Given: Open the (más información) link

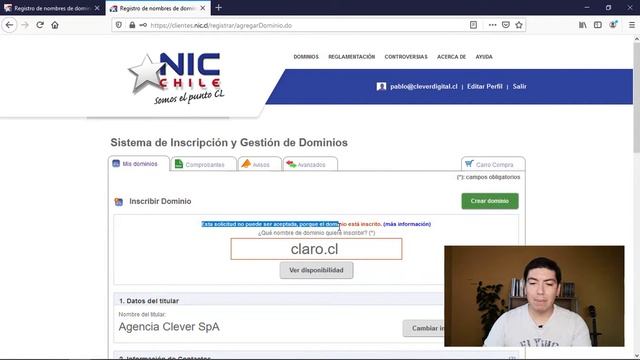Looking at the screenshot, I should (407, 224).
